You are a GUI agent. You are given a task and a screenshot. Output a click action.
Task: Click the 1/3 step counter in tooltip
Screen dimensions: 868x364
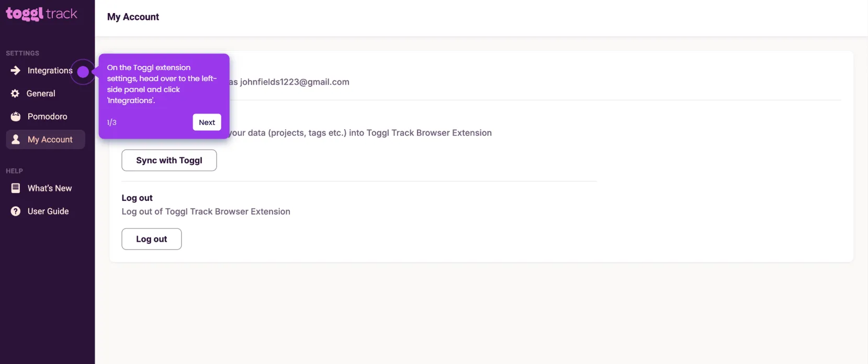[x=111, y=122]
